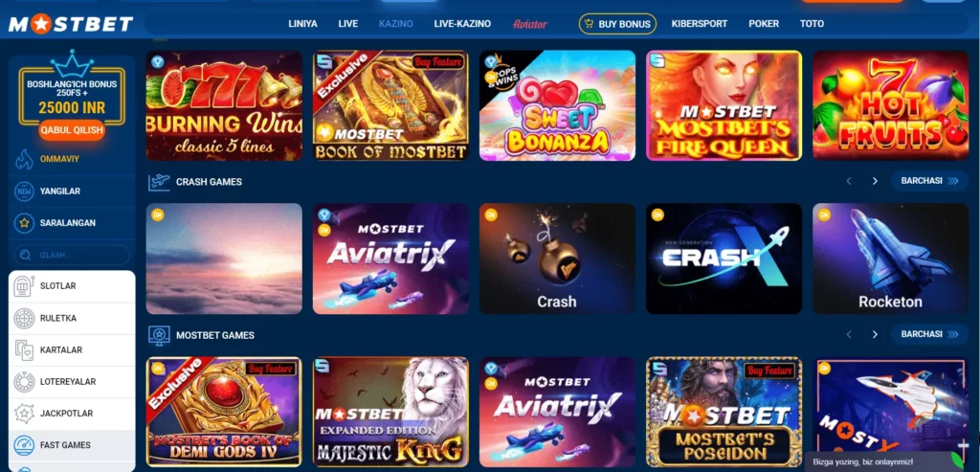Click the BUY BONUS button
This screenshot has width=980, height=472.
tap(617, 24)
